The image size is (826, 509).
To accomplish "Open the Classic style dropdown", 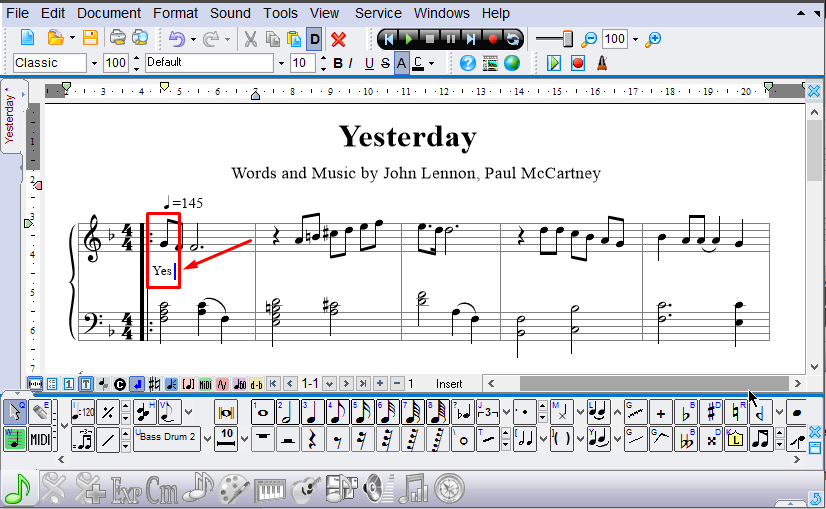I will [94, 63].
